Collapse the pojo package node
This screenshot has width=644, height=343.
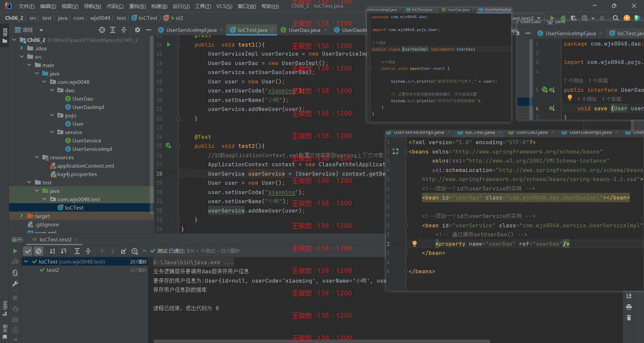coord(52,115)
